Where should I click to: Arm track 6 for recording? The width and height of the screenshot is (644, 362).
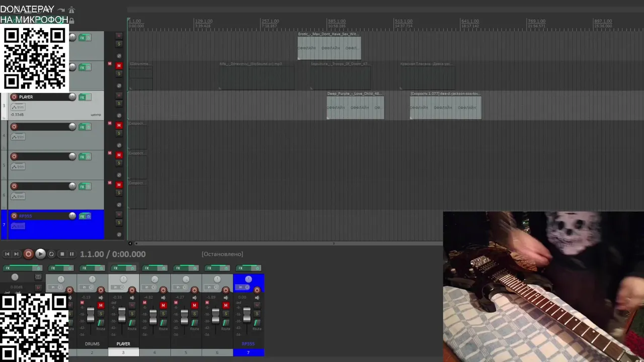click(14, 186)
